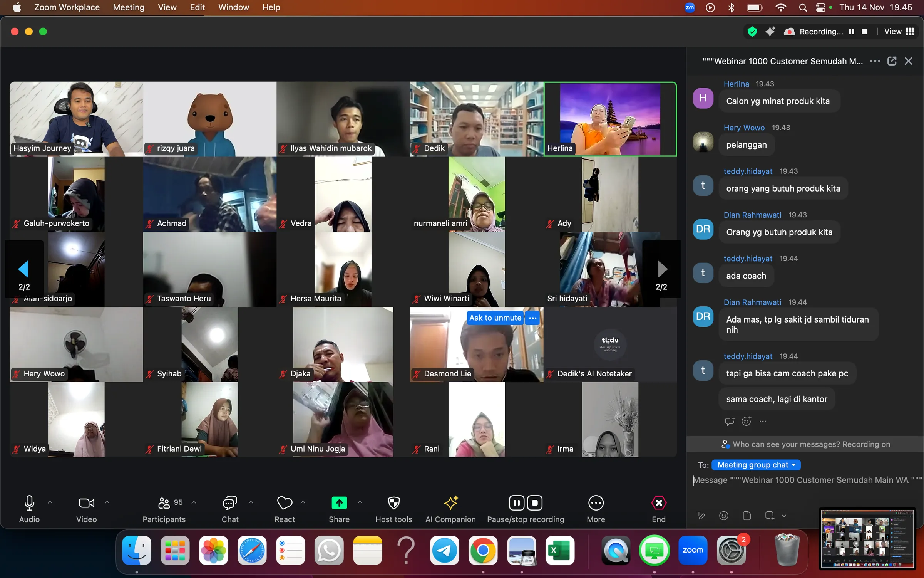Click the green Share screen icon
This screenshot has width=924, height=578.
(x=339, y=503)
